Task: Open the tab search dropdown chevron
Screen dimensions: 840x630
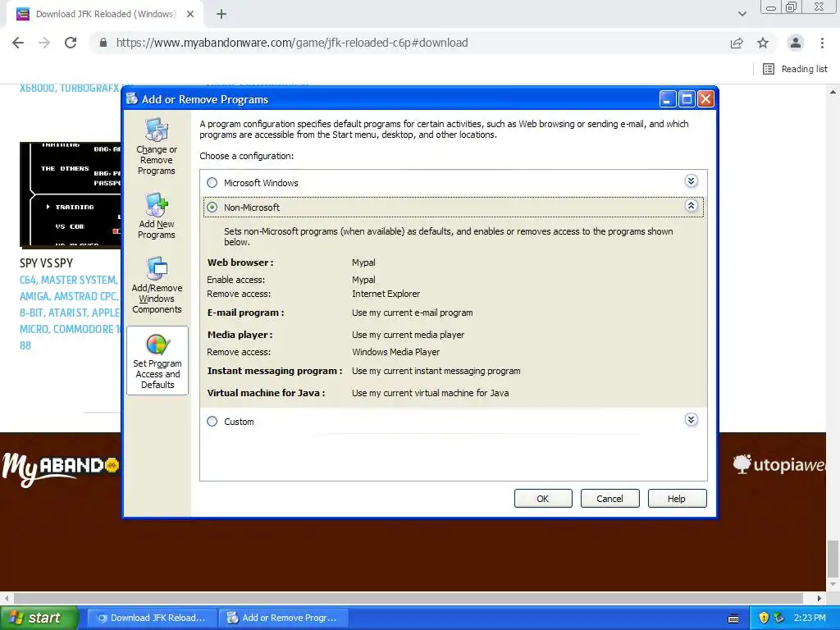Action: point(742,14)
